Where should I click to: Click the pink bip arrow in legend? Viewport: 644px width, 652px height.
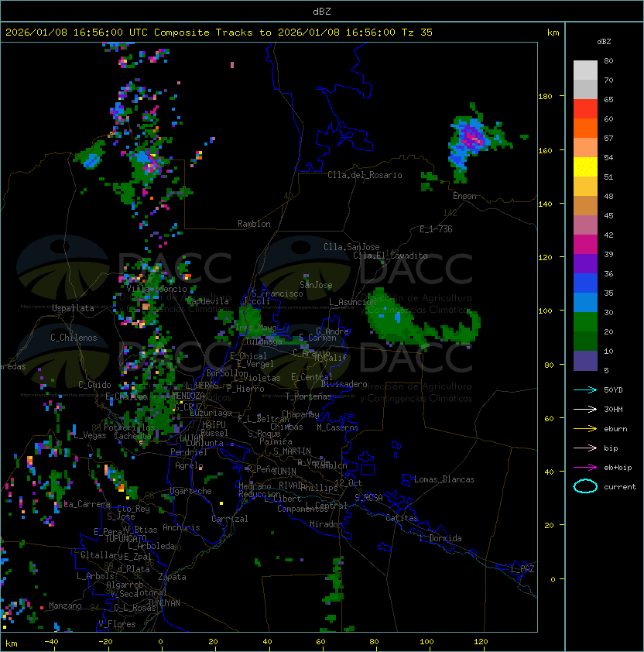pyautogui.click(x=585, y=448)
